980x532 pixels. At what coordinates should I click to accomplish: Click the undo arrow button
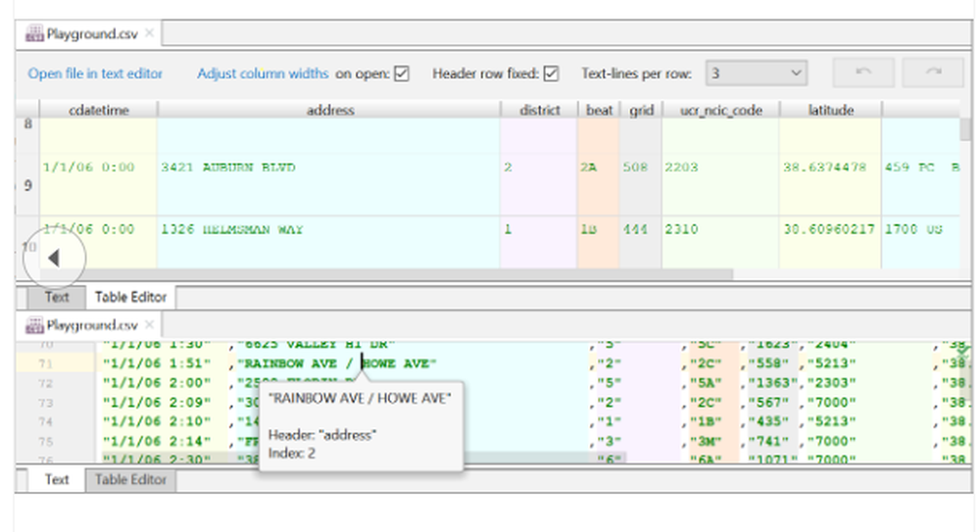[x=863, y=73]
